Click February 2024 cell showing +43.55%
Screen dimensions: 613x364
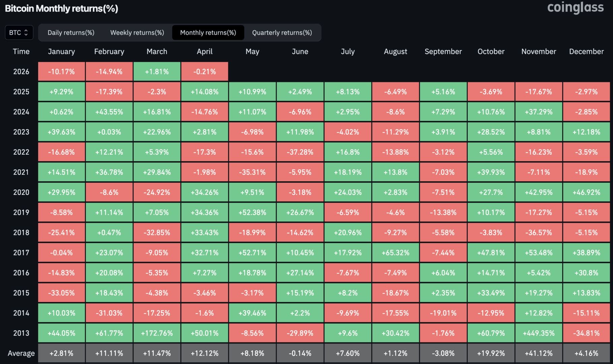[x=109, y=112]
